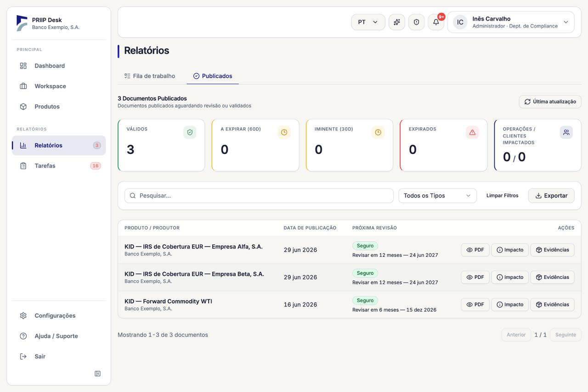Viewport: 588px width, 392px height.
Task: Click Próxima Revisão column header
Action: (x=374, y=228)
